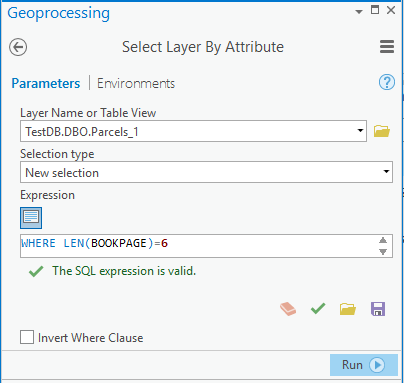This screenshot has width=404, height=383.
Task: Save the expression with the floppy disk icon
Action: pyautogui.click(x=378, y=309)
